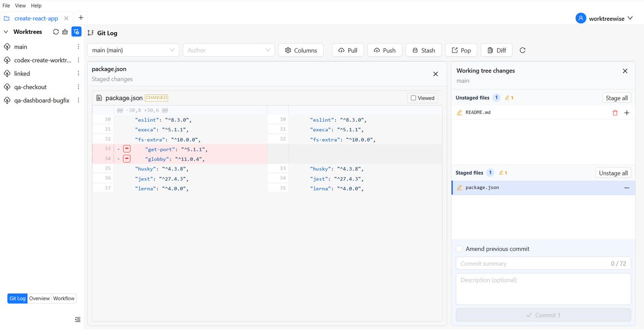The image size is (644, 332).
Task: Click the Description (optional) text area
Action: click(544, 289)
